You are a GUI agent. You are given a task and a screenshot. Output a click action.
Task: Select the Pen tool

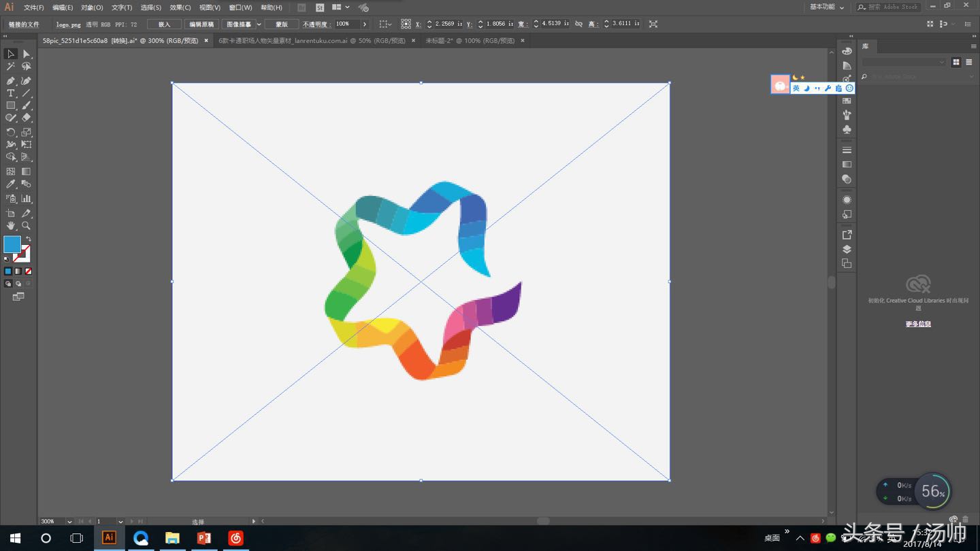11,80
